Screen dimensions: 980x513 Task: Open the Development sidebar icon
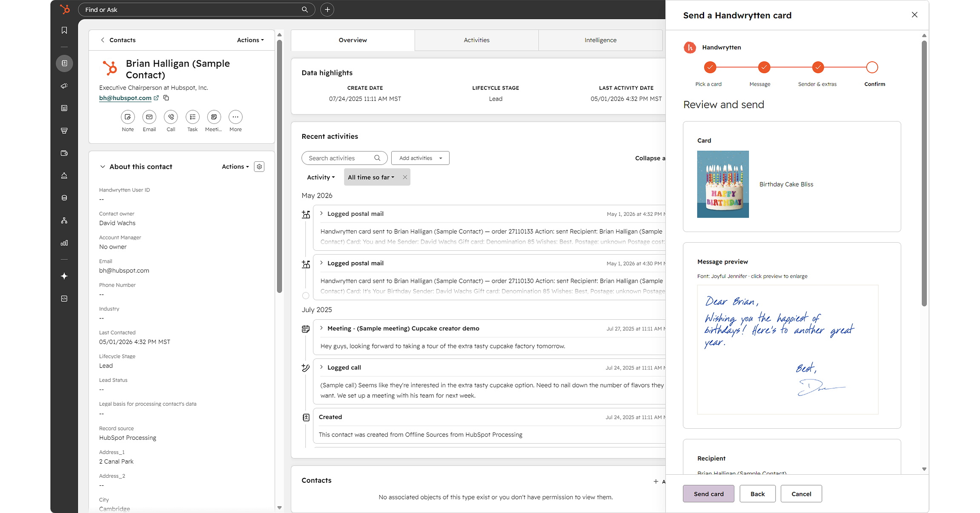pos(64,299)
